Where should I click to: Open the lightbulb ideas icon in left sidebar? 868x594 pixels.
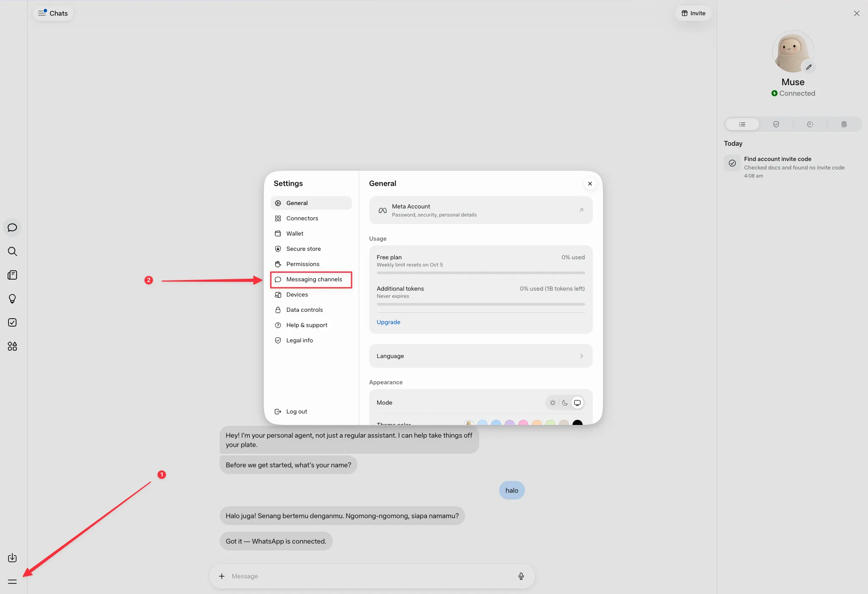(x=12, y=299)
